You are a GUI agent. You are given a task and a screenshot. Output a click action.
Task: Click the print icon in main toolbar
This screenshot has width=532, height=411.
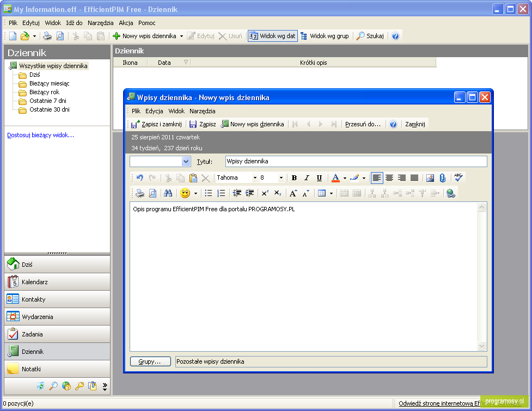coord(47,36)
